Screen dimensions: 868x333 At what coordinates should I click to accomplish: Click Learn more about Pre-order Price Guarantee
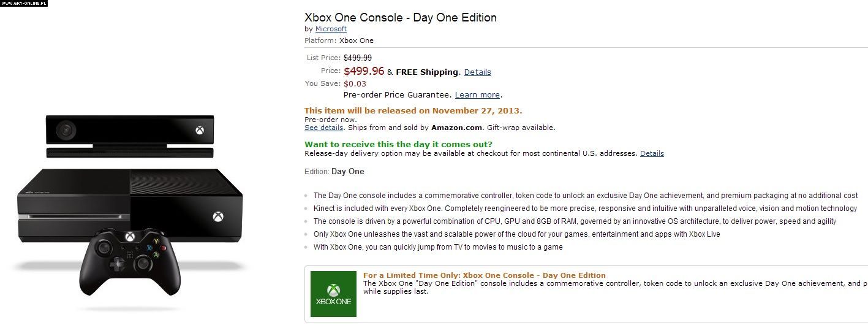(477, 95)
